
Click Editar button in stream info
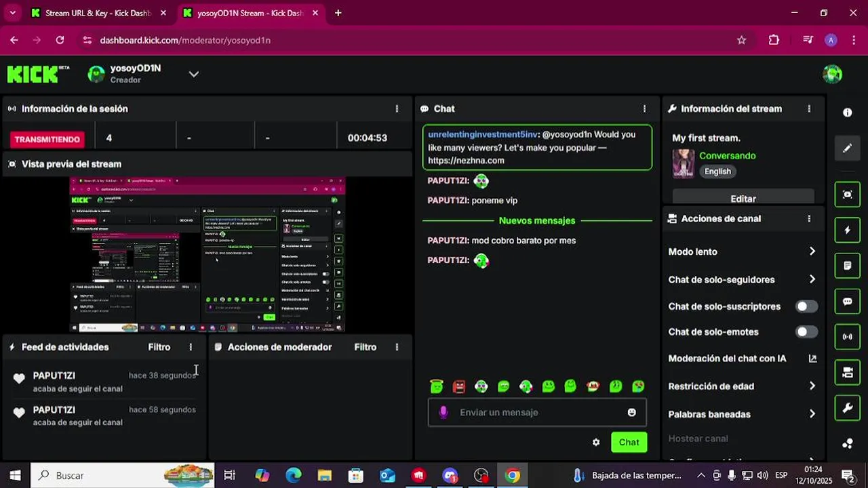[743, 198]
